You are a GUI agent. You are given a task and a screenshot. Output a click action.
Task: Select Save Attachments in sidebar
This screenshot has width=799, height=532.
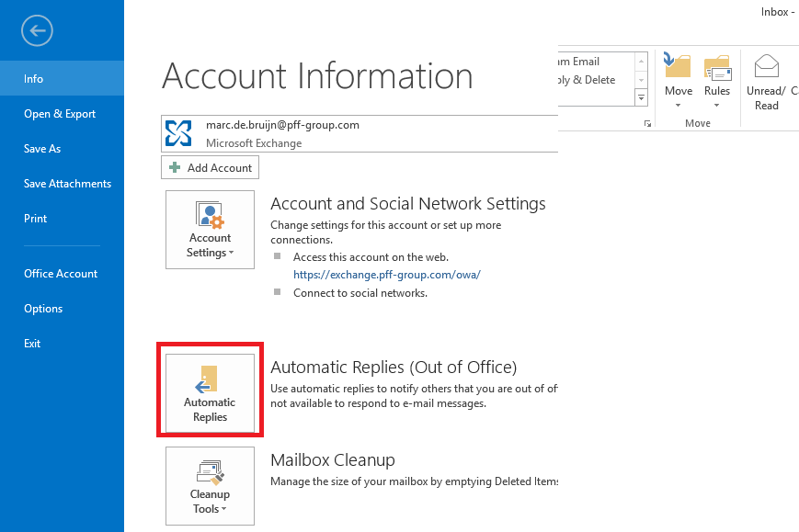[67, 184]
